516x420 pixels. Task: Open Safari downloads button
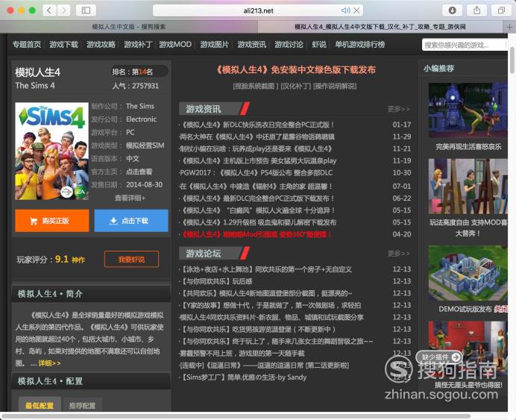click(x=453, y=10)
